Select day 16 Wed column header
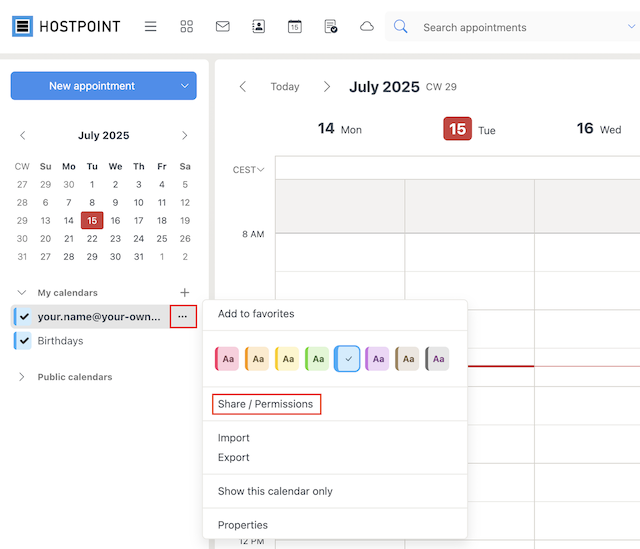 [599, 129]
